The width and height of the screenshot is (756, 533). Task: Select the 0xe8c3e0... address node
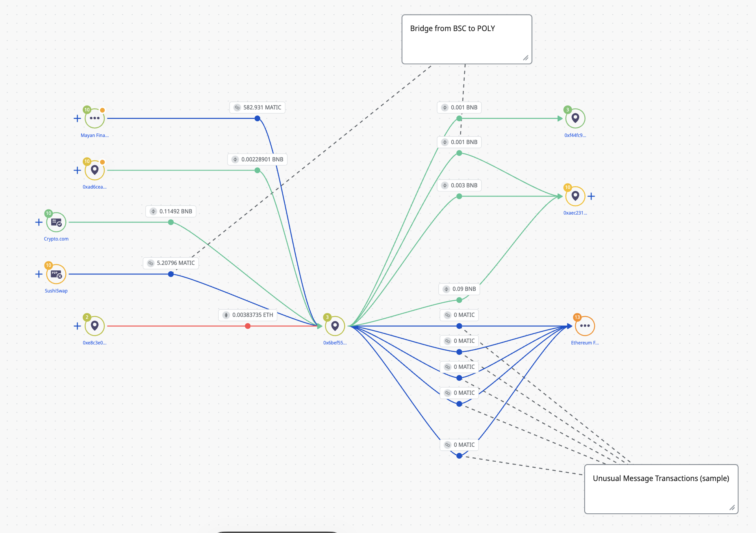coord(94,326)
